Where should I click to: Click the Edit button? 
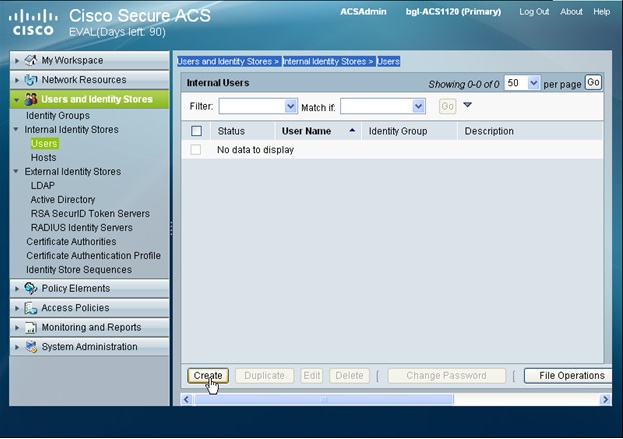pyautogui.click(x=312, y=375)
